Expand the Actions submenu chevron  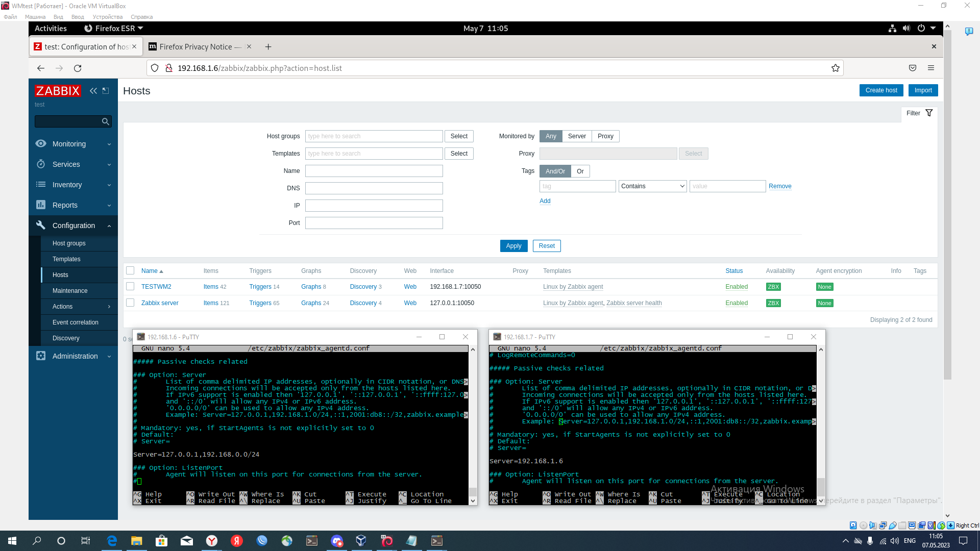point(109,307)
